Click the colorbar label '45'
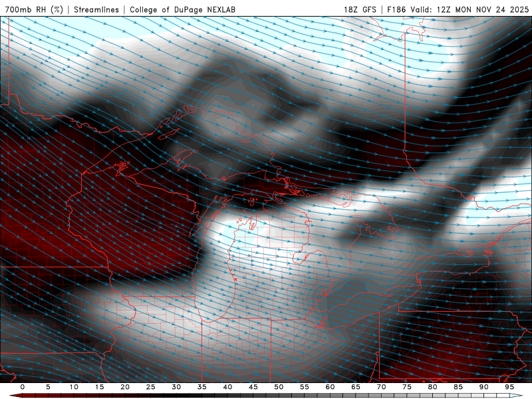532x399 pixels. [x=253, y=387]
